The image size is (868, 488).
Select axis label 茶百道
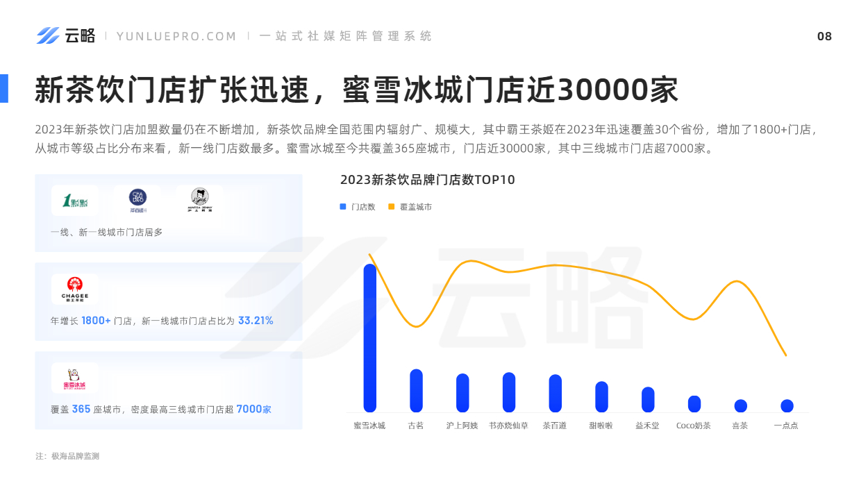tap(555, 426)
